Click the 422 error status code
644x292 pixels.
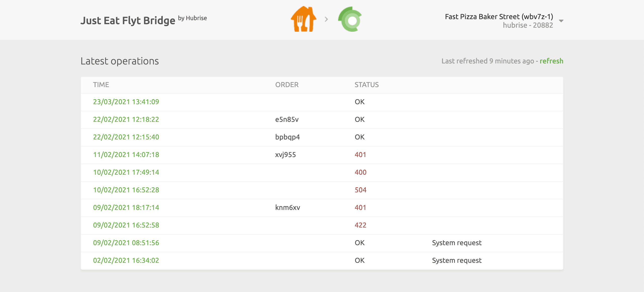click(x=360, y=225)
